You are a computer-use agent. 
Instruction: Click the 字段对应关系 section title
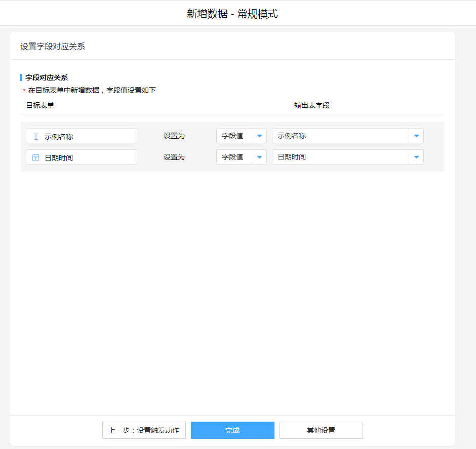[x=47, y=77]
